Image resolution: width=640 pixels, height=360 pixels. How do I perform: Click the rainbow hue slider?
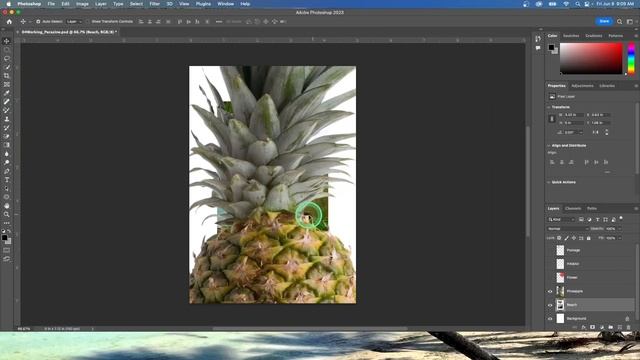(631, 58)
